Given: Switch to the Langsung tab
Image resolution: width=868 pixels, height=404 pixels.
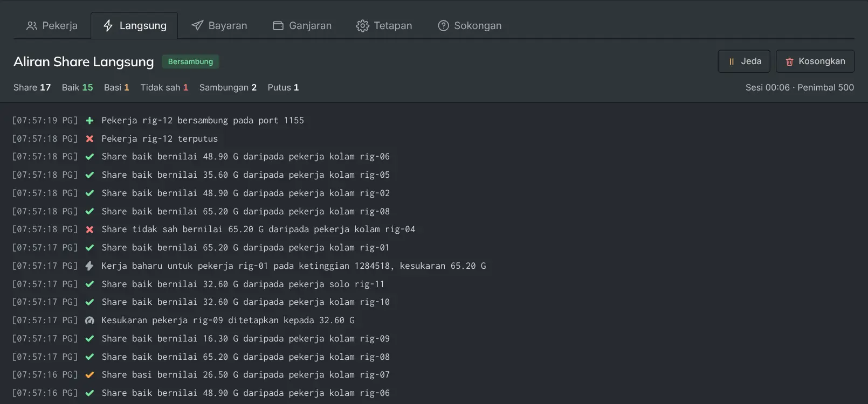Looking at the screenshot, I should point(134,26).
